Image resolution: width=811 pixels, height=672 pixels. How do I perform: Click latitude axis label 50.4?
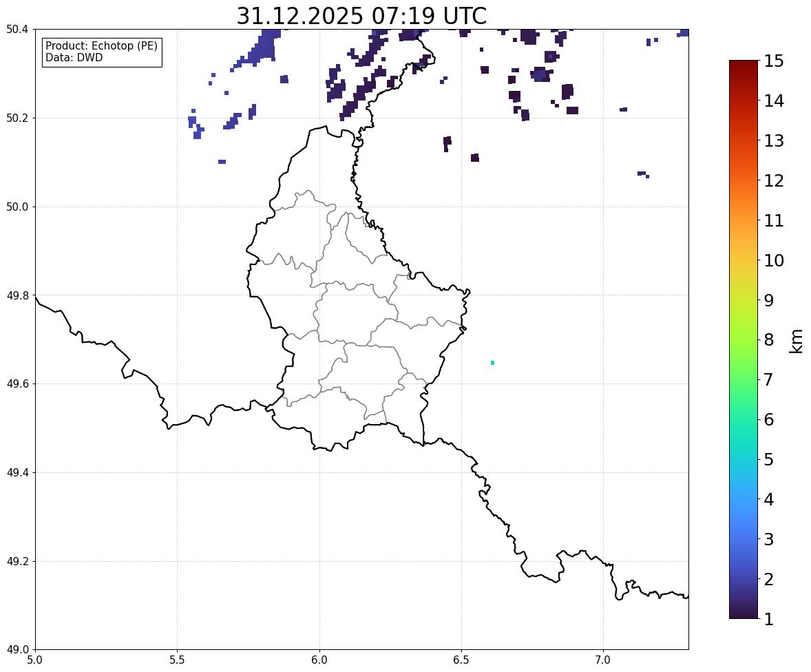[x=17, y=30]
